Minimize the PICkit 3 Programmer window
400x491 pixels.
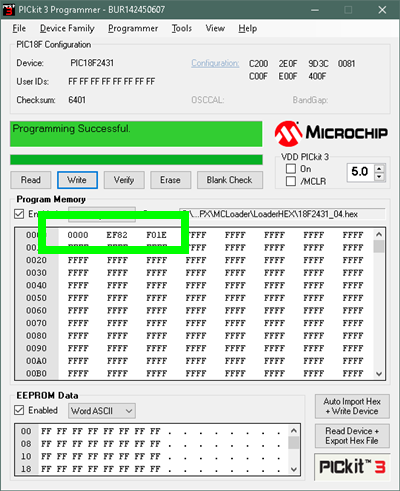pos(315,10)
